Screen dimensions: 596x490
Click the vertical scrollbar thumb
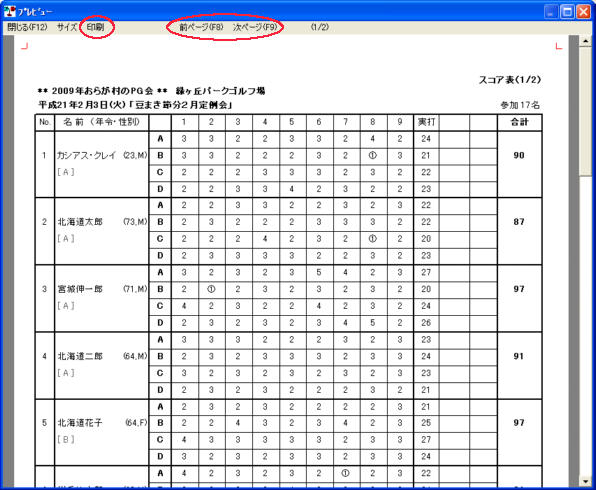coord(585,111)
